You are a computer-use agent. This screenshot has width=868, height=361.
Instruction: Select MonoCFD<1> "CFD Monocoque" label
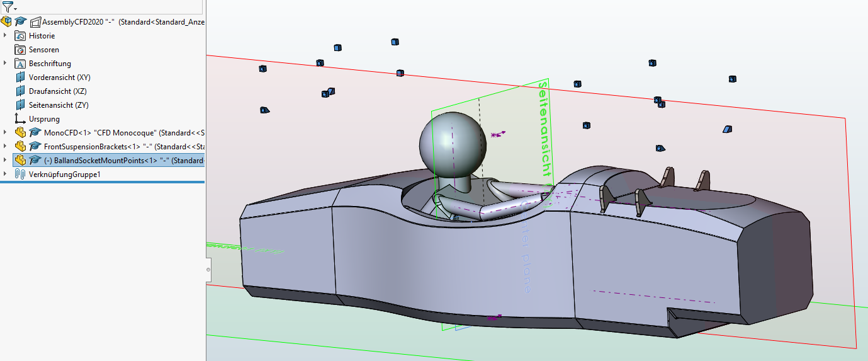tap(125, 133)
